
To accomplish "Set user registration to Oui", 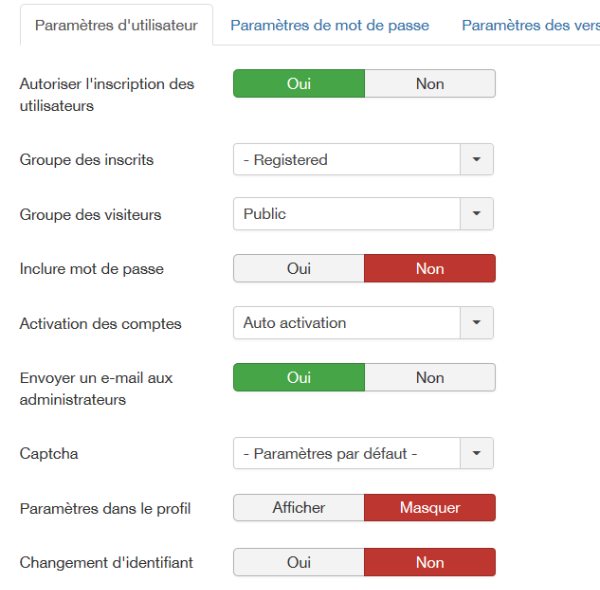I will point(299,84).
